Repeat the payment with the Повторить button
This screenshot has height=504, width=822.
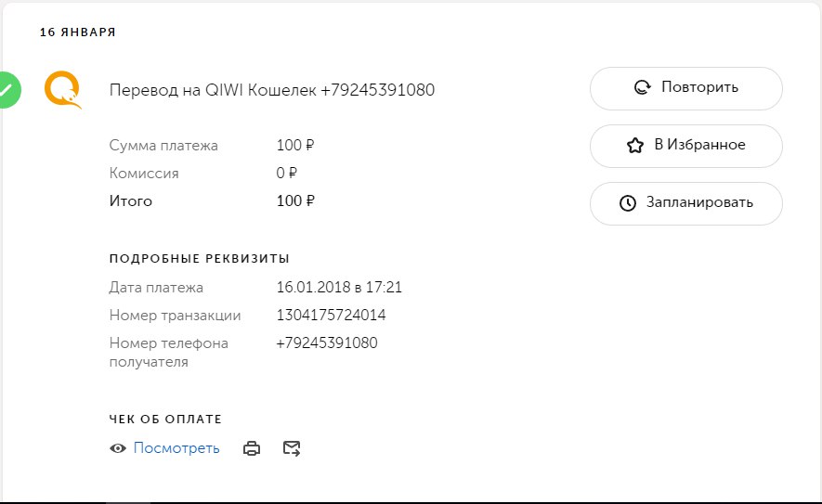685,88
